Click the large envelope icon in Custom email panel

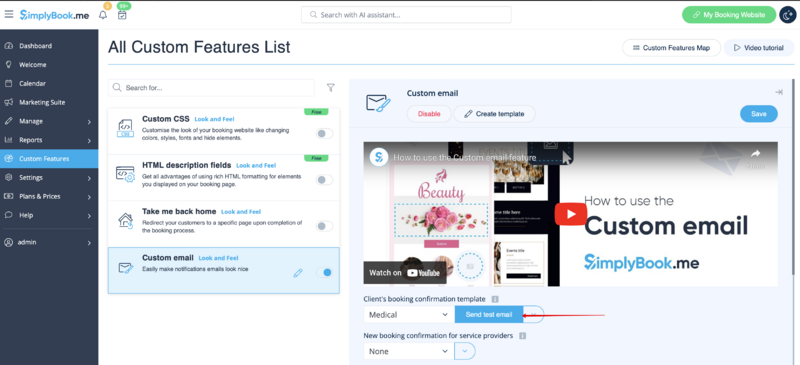pos(378,102)
